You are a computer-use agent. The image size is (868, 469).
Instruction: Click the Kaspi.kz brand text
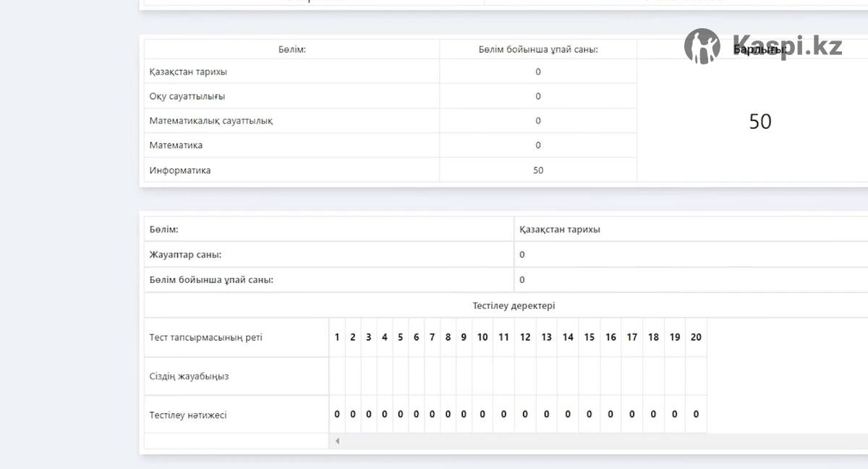pos(787,46)
